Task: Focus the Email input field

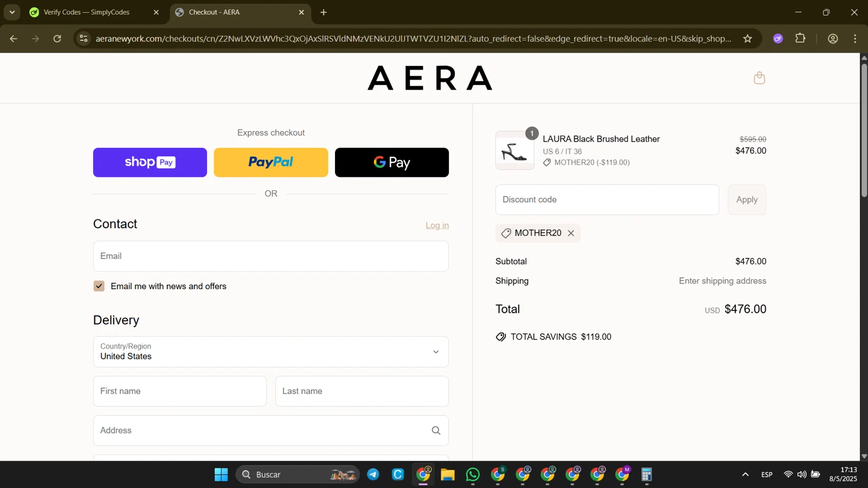Action: (271, 256)
